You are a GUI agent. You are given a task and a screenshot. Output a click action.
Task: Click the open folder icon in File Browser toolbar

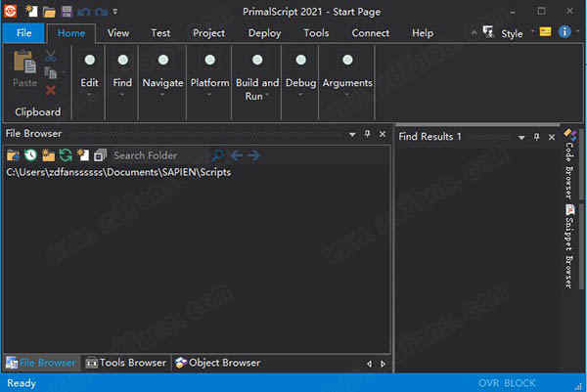tap(13, 154)
